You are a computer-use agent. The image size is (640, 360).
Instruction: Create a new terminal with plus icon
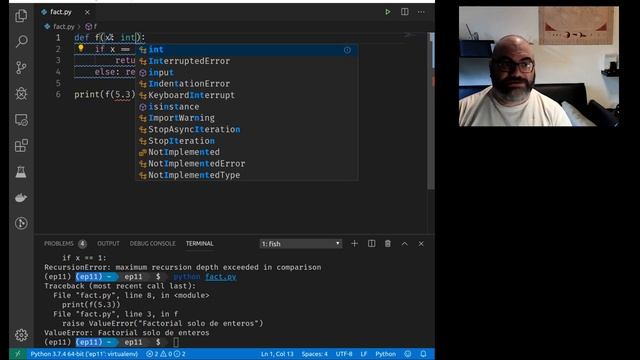pos(354,244)
